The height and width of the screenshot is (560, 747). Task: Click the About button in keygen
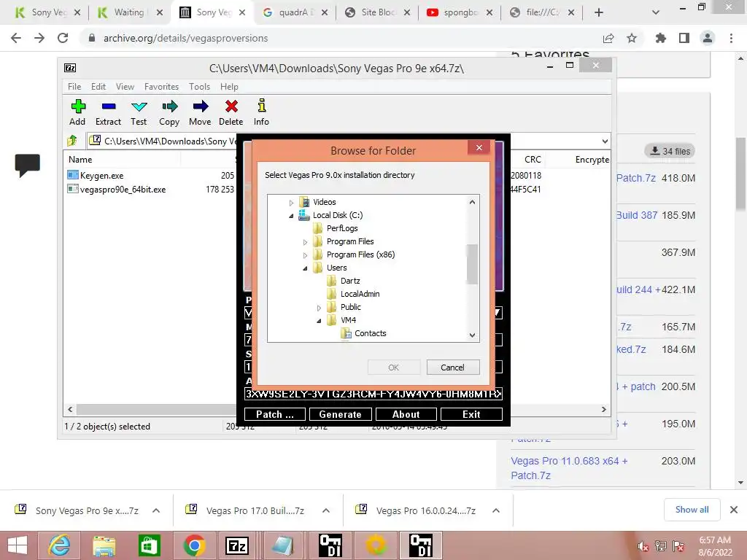coord(406,414)
